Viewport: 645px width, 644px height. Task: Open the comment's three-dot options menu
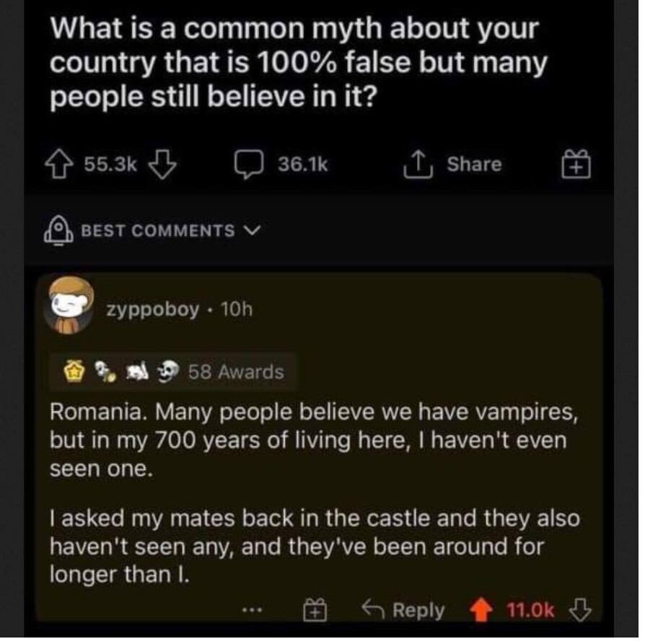271,611
